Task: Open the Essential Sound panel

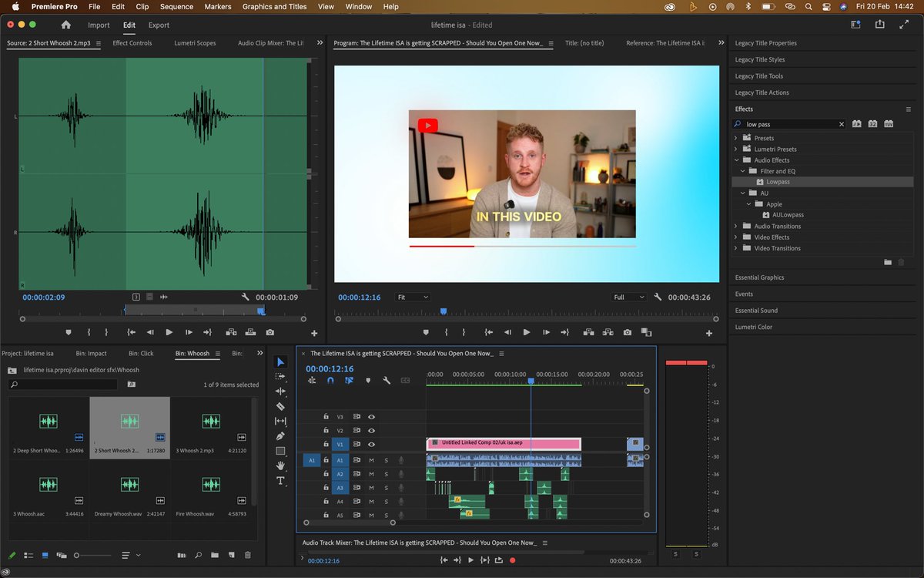Action: [x=756, y=311]
